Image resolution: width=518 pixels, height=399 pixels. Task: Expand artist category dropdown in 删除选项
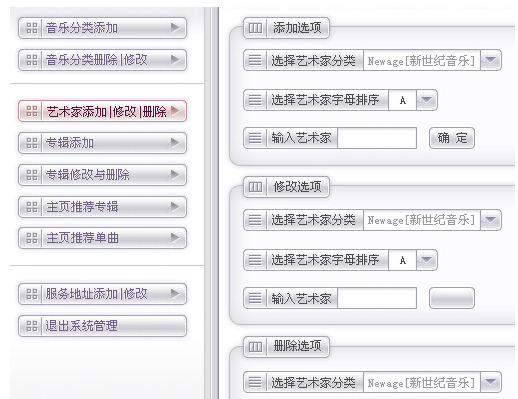click(491, 382)
